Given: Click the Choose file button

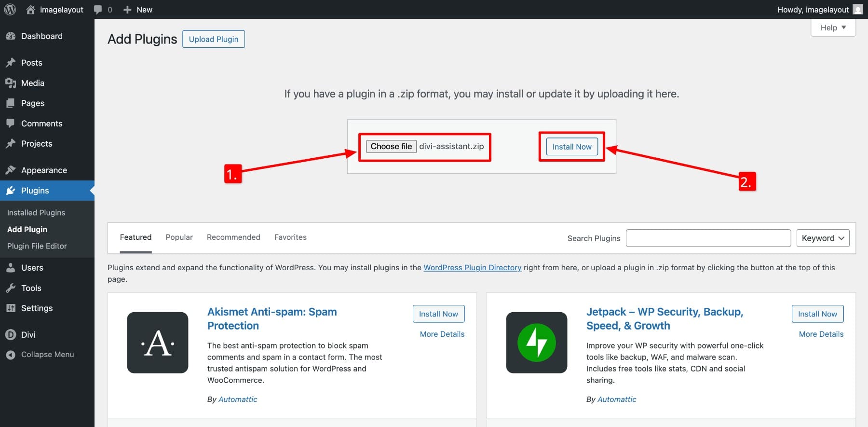Looking at the screenshot, I should [391, 146].
